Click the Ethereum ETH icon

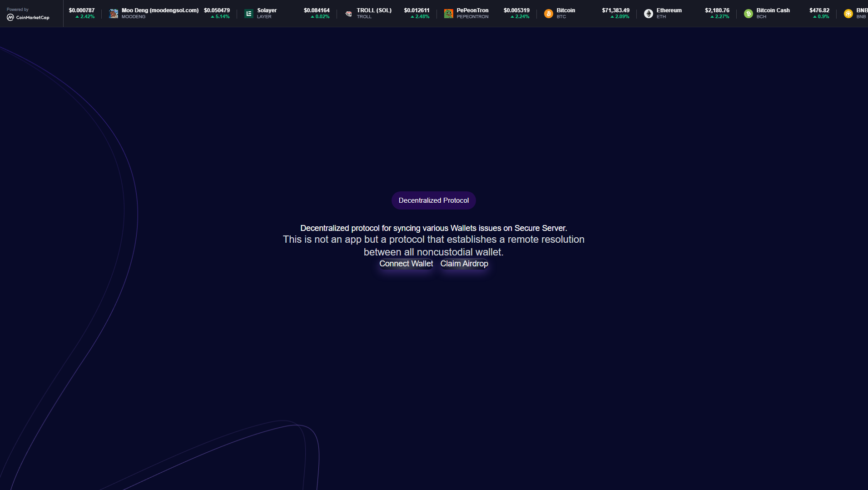648,14
